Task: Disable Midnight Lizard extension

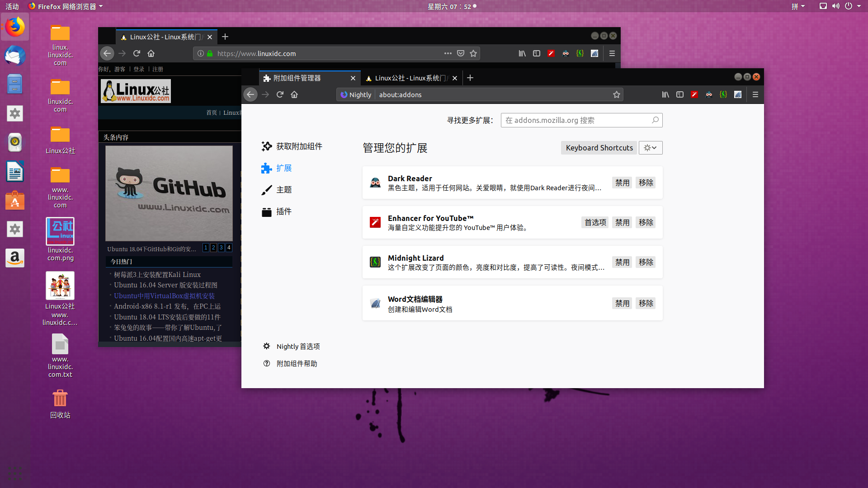Action: tap(622, 262)
